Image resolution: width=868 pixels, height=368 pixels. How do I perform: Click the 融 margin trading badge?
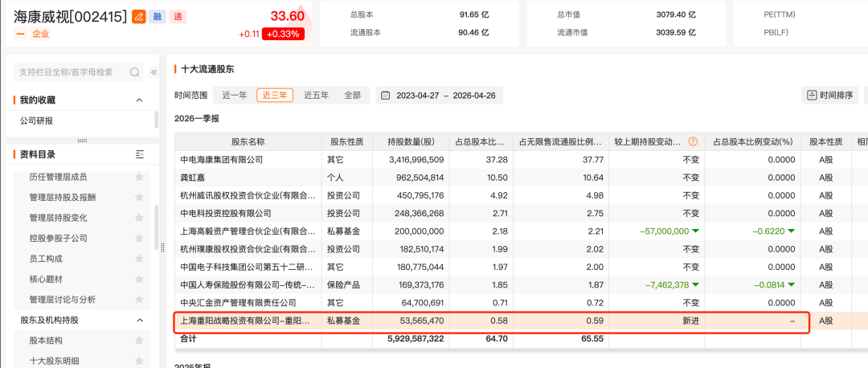(158, 16)
